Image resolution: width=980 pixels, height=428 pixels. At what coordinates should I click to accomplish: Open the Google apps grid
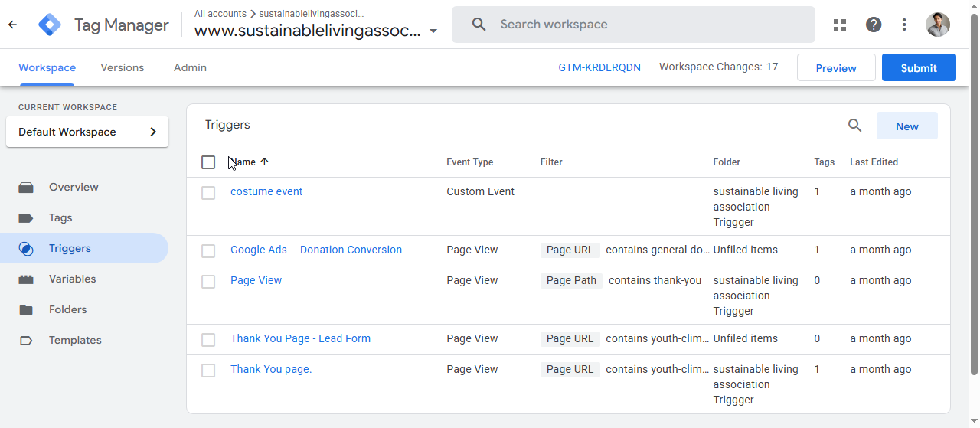click(x=840, y=25)
